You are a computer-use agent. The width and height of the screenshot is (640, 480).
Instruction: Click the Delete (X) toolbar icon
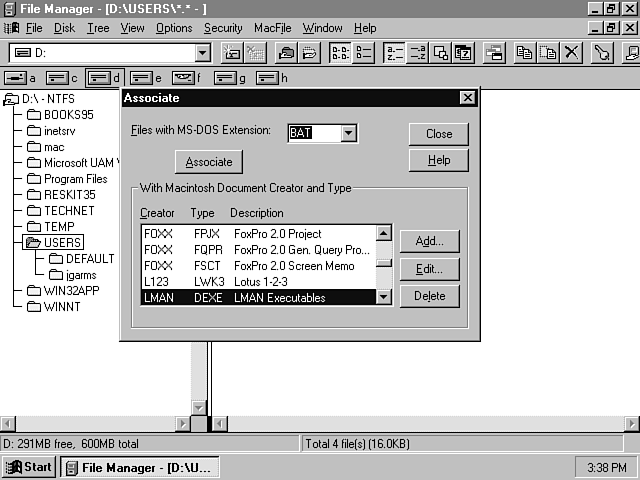click(571, 53)
